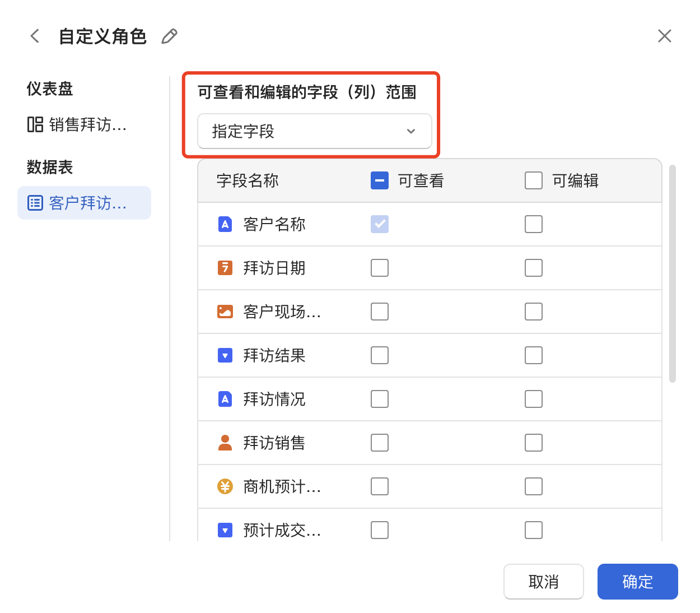Screen dimensions: 700x613
Task: Click the table icon beside 客户拜访
Action: (35, 203)
